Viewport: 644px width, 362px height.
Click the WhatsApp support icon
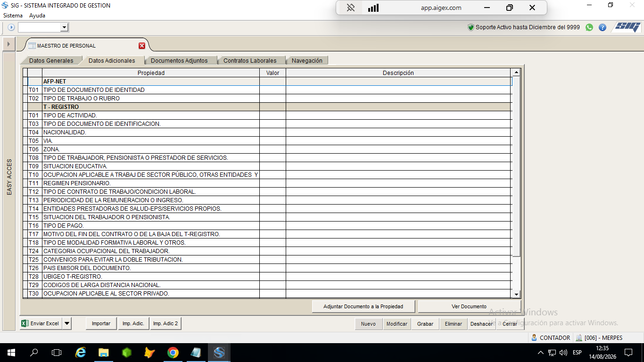tap(589, 27)
